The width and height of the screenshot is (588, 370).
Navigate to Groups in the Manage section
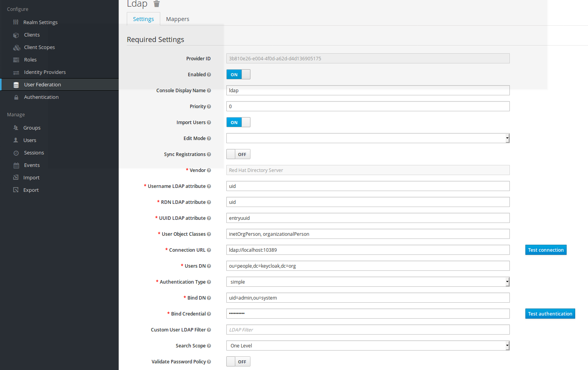click(32, 128)
